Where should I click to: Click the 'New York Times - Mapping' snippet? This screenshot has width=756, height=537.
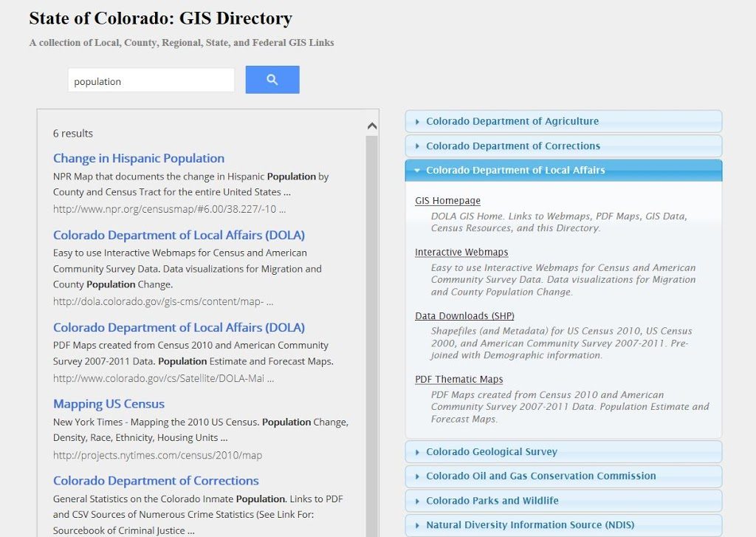(x=201, y=430)
